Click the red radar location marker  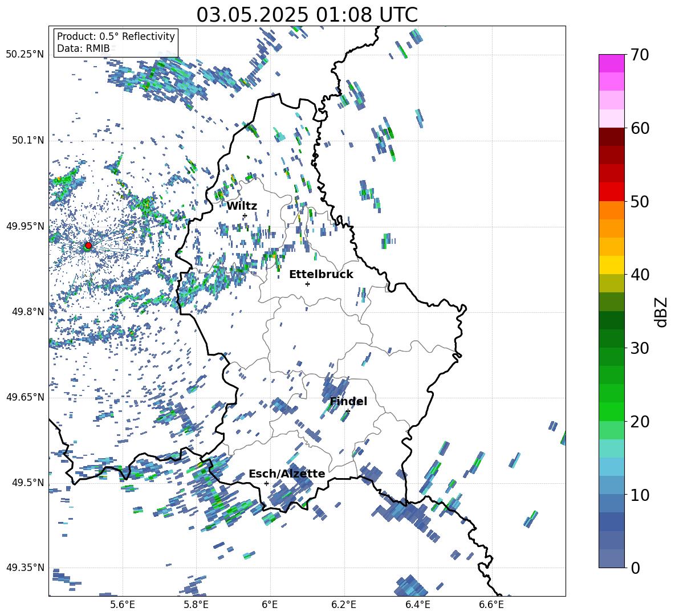pos(88,245)
